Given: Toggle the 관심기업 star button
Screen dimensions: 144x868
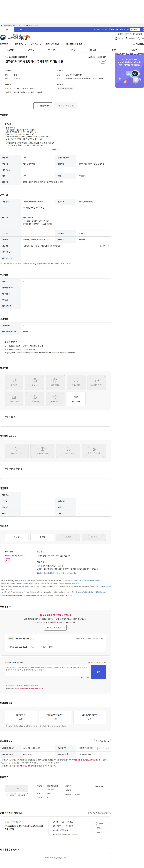Looking at the screenshot, I should (10, 795).
